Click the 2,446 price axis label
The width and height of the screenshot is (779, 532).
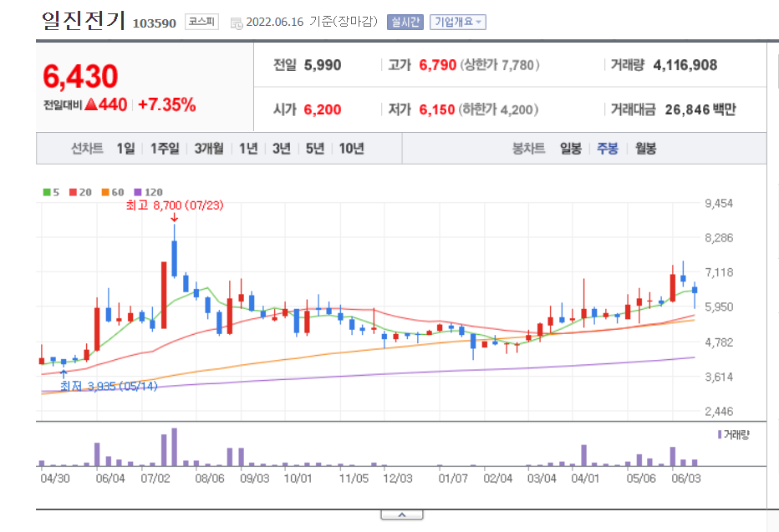pos(719,411)
